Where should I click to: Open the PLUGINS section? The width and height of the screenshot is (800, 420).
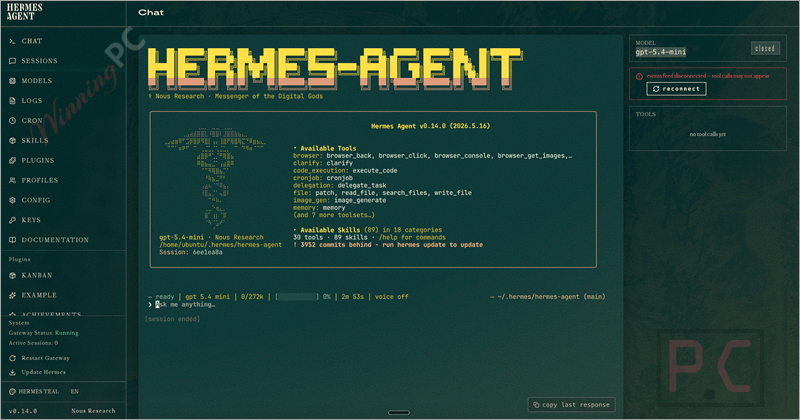(x=38, y=160)
